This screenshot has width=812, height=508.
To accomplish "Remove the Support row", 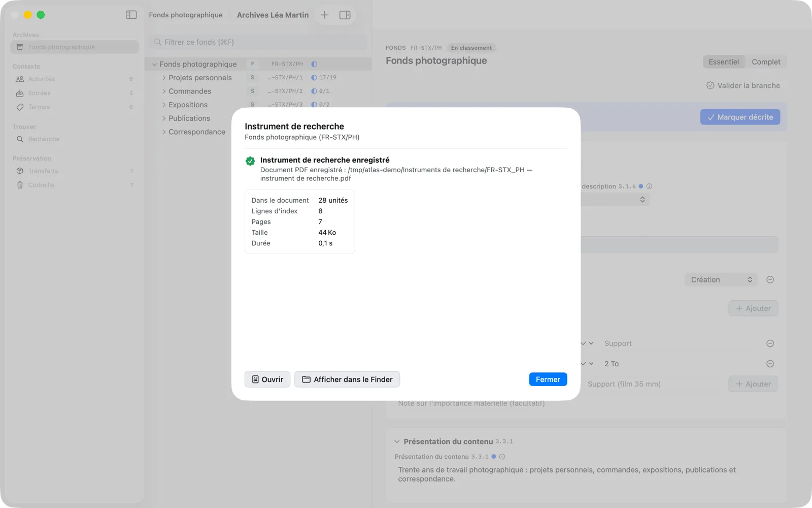I will 770,343.
